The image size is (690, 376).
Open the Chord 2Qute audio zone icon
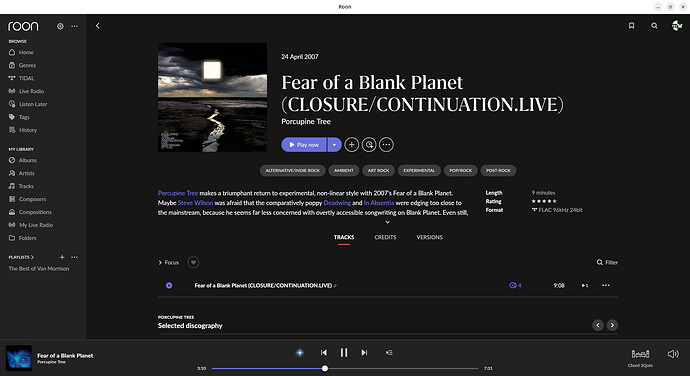coord(640,354)
